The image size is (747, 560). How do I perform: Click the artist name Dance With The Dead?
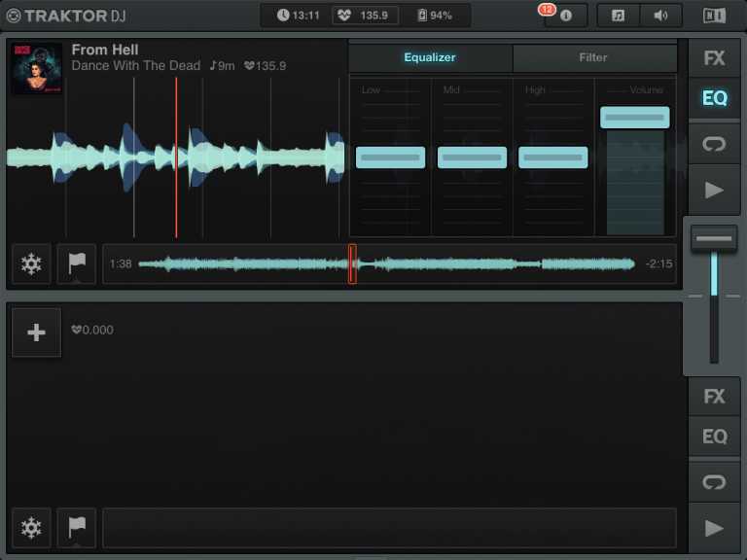tap(136, 66)
